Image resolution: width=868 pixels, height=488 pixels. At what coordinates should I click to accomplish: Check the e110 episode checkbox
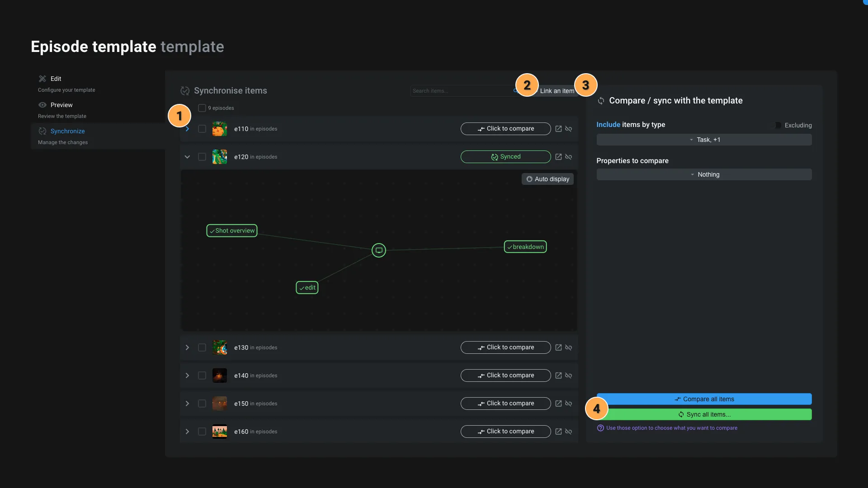pyautogui.click(x=202, y=129)
